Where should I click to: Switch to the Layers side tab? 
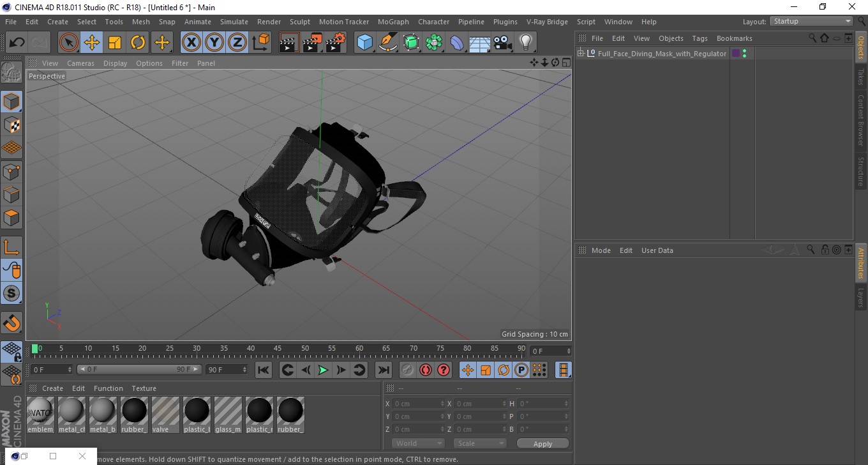(861, 298)
